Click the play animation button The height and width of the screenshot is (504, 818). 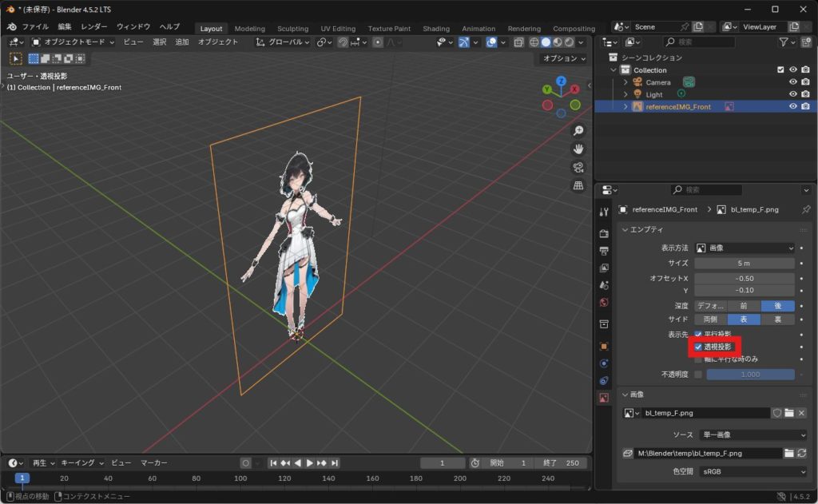pyautogui.click(x=310, y=463)
